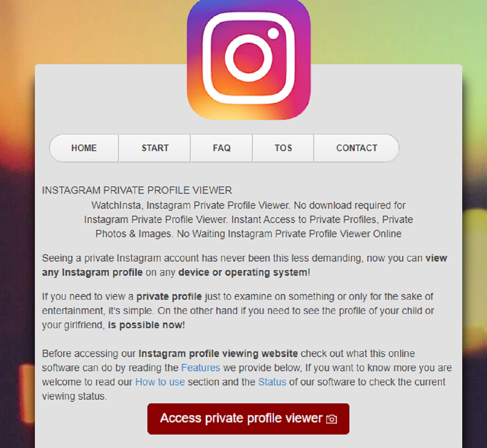Click Access private profile viewer button
The image size is (487, 448).
(248, 419)
